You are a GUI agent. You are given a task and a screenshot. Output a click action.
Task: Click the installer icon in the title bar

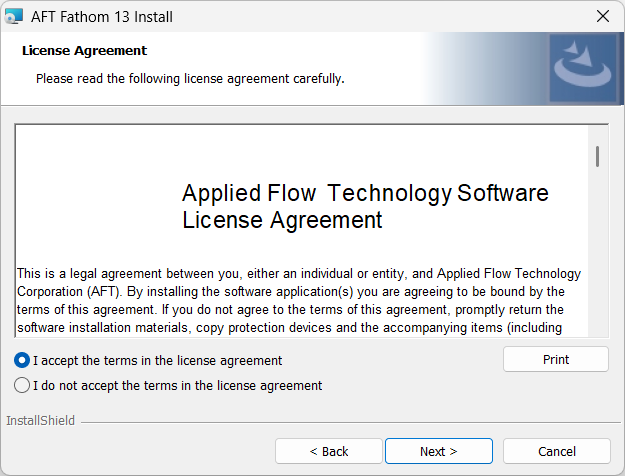point(13,16)
